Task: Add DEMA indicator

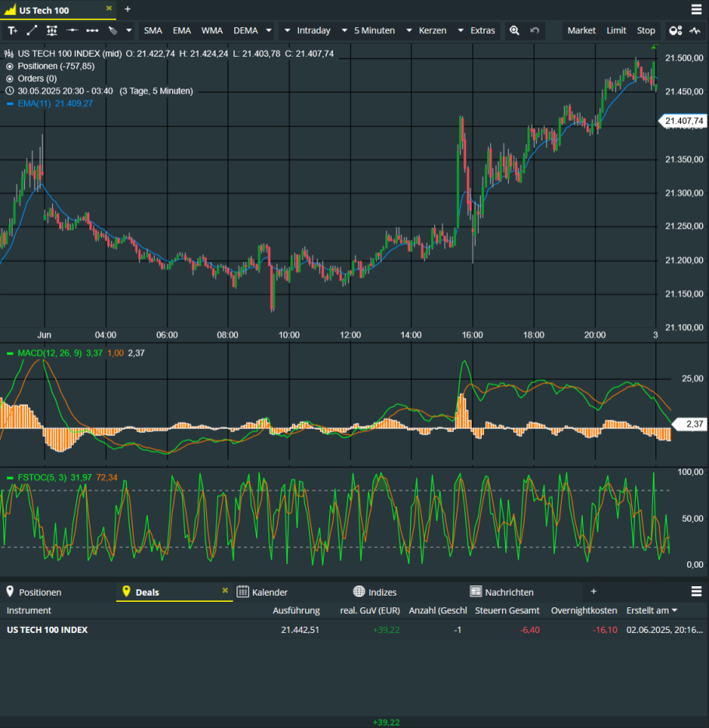Action: click(245, 30)
